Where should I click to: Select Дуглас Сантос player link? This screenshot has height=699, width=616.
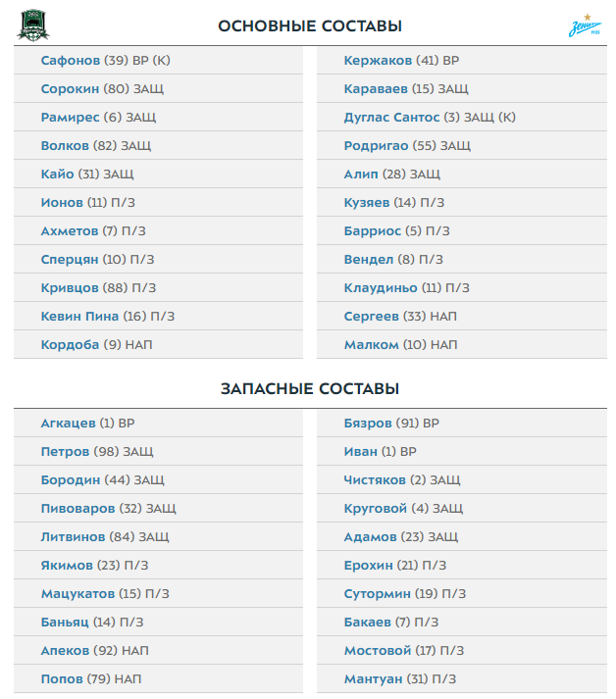coord(392,118)
